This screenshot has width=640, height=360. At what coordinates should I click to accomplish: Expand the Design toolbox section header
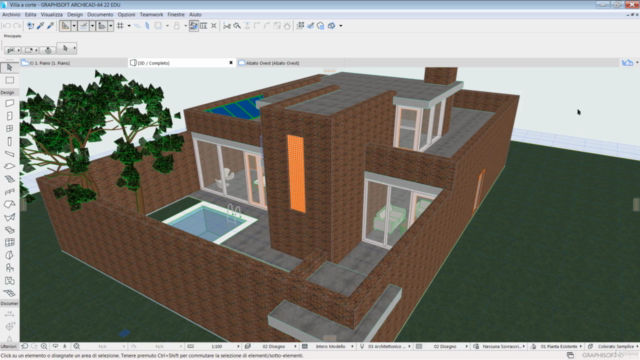point(9,93)
